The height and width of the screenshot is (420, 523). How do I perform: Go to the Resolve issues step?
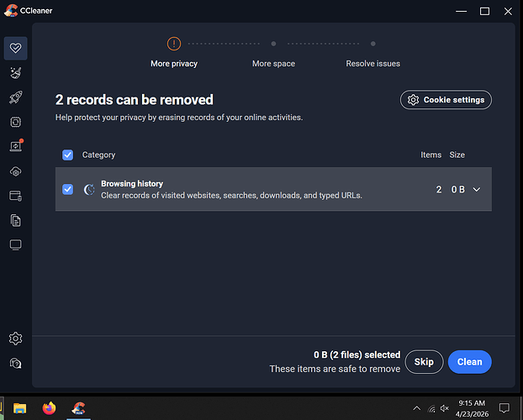[372, 64]
